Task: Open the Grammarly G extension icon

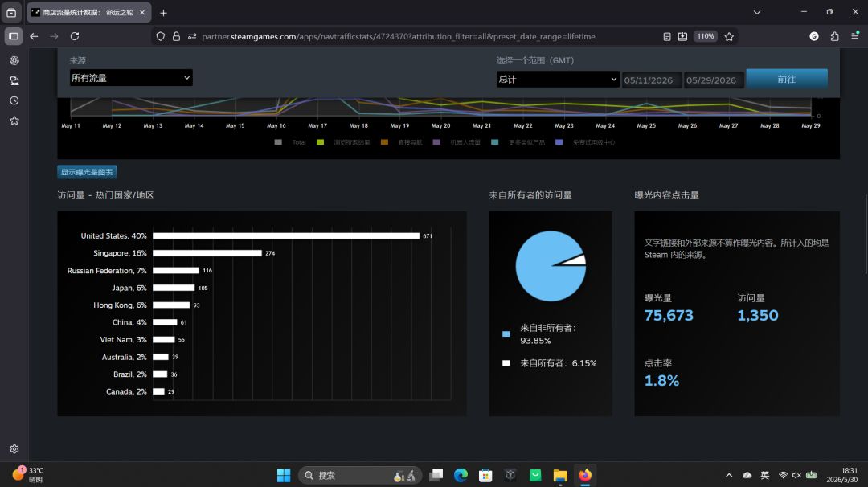Action: 813,36
